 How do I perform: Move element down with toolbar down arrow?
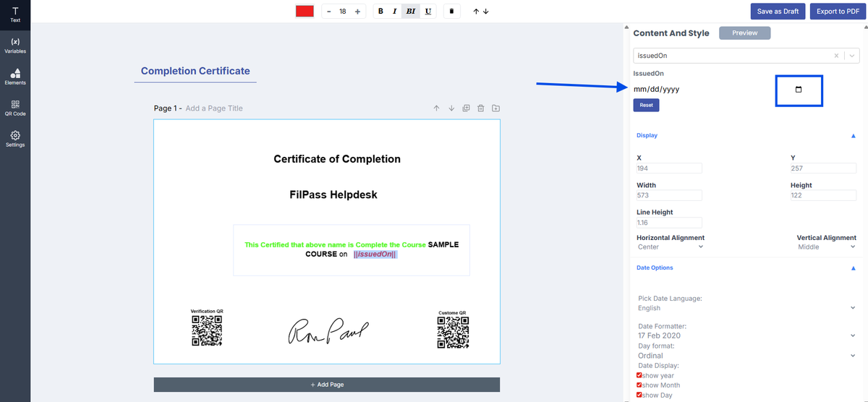486,12
